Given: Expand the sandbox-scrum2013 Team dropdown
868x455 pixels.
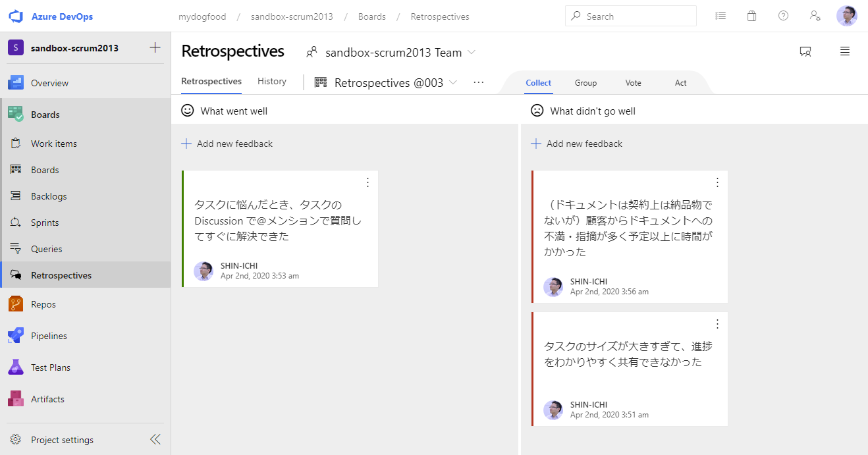Looking at the screenshot, I should point(472,52).
